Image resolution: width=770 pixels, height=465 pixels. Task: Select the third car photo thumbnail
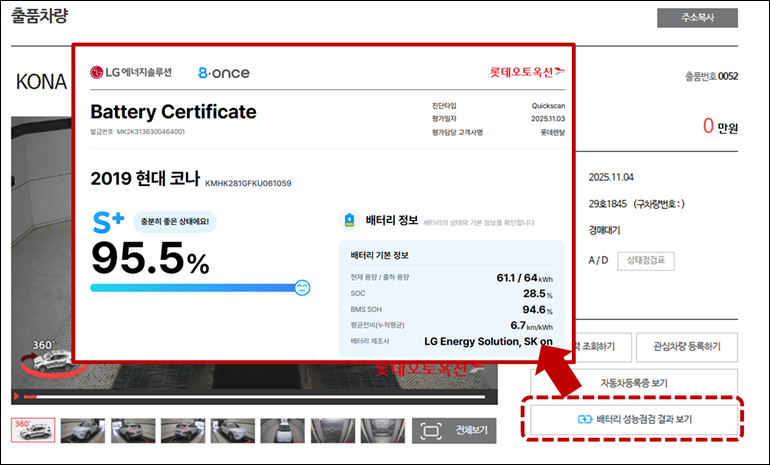pos(133,430)
